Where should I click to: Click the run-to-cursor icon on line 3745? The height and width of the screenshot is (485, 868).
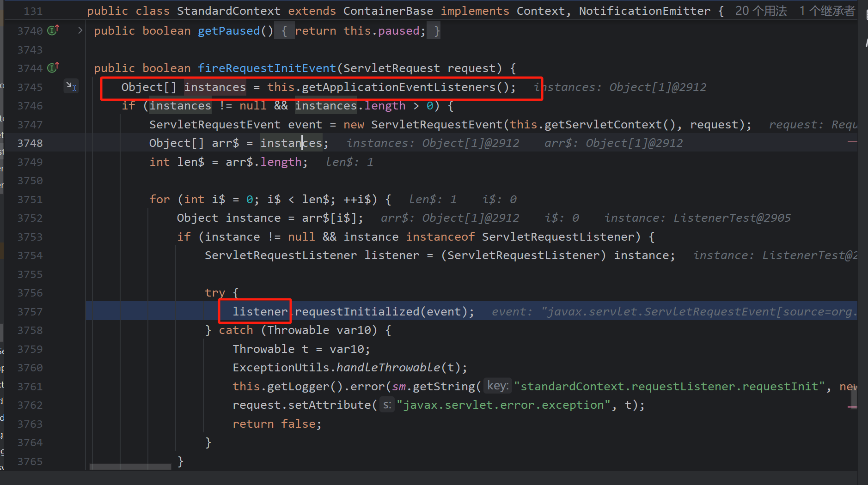(x=71, y=86)
